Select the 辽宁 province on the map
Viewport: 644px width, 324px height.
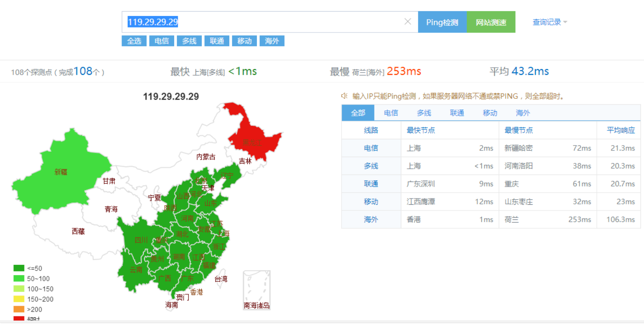pos(227,176)
